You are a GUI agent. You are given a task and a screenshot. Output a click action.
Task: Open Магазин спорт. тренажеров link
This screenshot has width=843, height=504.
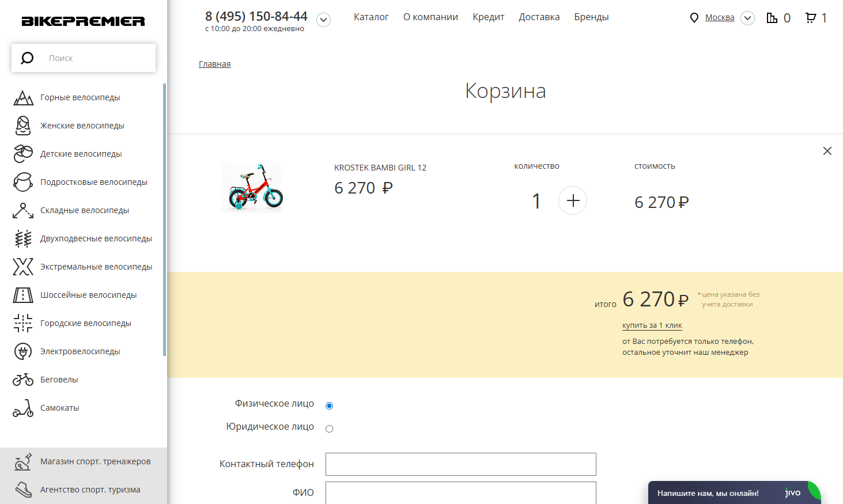point(96,461)
